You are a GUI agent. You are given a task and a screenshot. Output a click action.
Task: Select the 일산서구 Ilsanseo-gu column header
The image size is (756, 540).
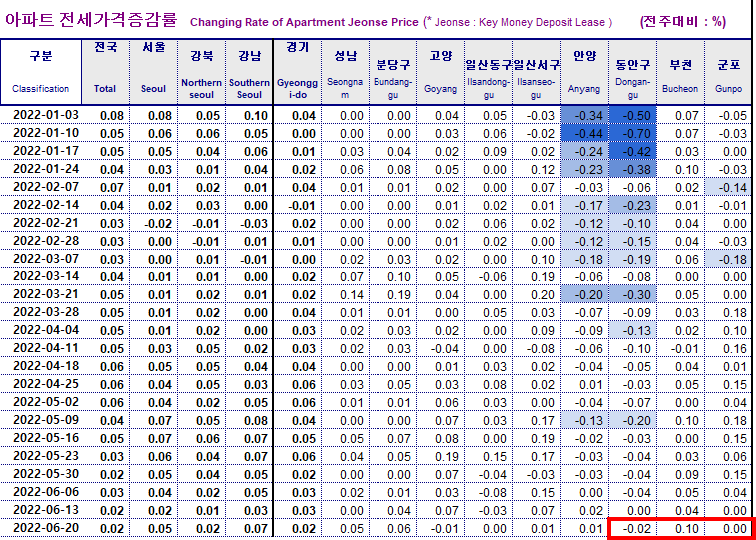[x=536, y=72]
